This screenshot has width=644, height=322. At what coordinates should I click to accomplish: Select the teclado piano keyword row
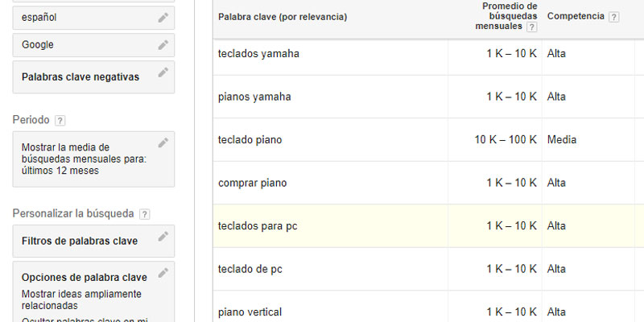(250, 140)
